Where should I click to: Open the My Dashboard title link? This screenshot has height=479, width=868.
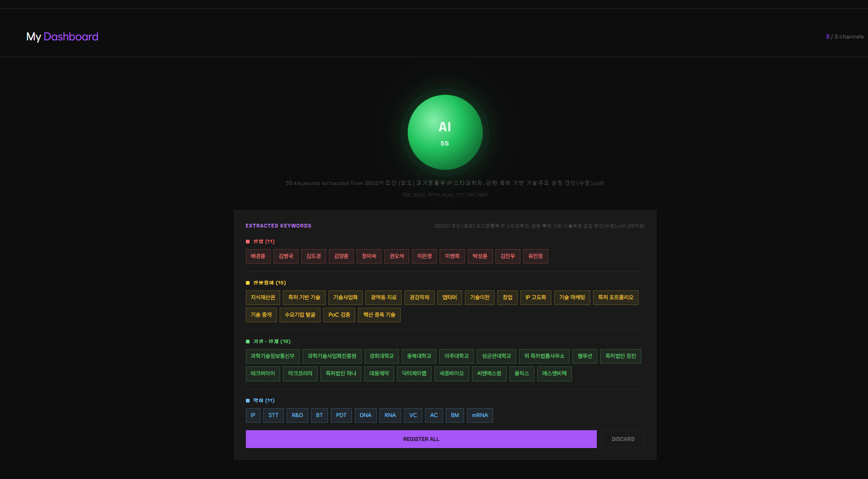coord(62,37)
